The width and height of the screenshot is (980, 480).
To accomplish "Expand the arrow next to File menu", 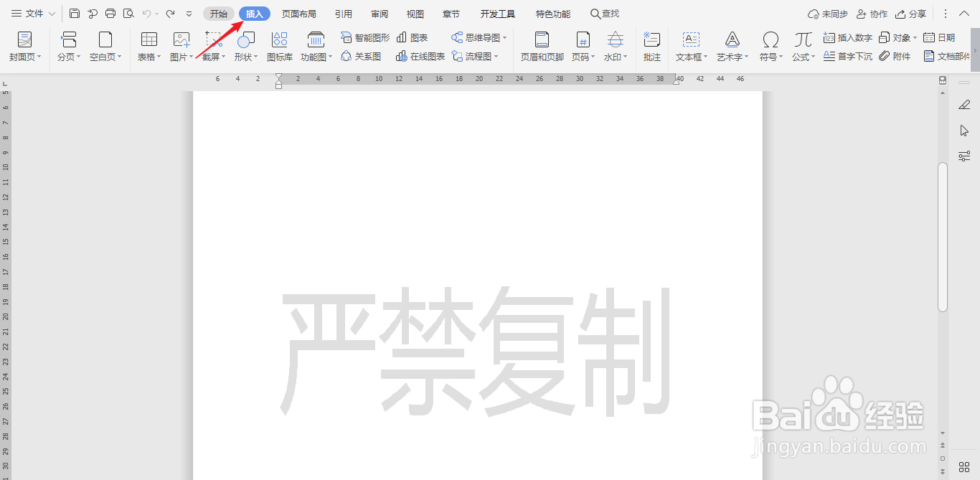I will (52, 14).
